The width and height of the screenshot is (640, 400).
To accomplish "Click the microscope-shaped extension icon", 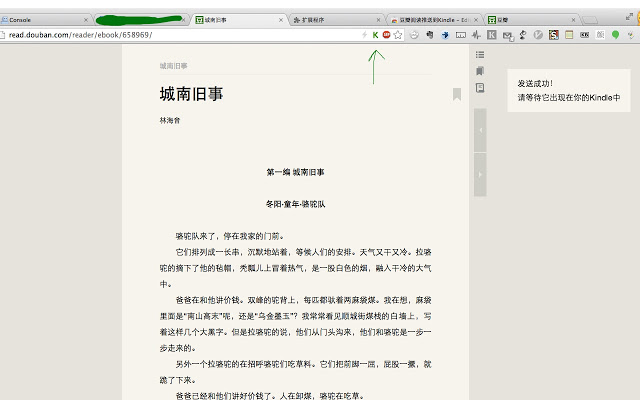I will point(523,35).
